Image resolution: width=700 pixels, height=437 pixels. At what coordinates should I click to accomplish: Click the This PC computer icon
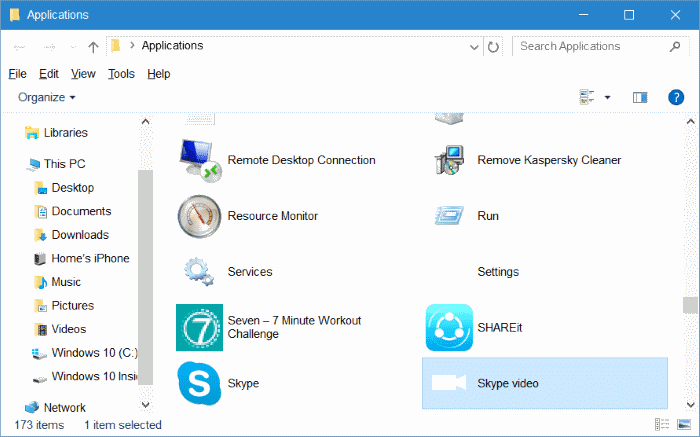[33, 164]
